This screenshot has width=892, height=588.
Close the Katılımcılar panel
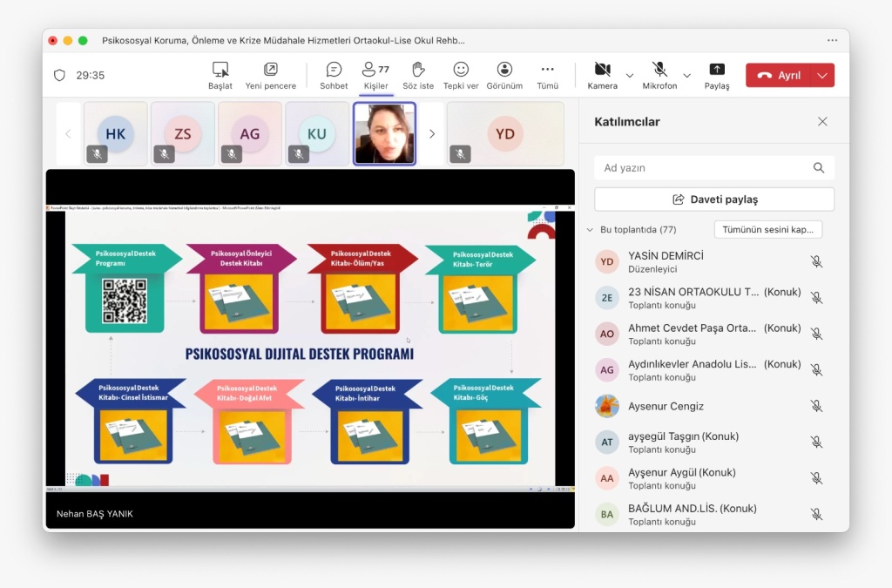[822, 122]
